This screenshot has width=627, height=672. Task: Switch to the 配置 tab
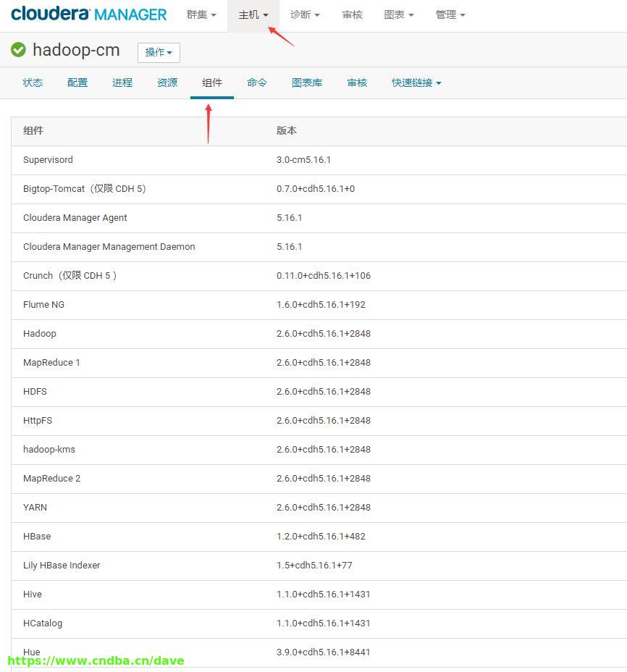pyautogui.click(x=77, y=83)
